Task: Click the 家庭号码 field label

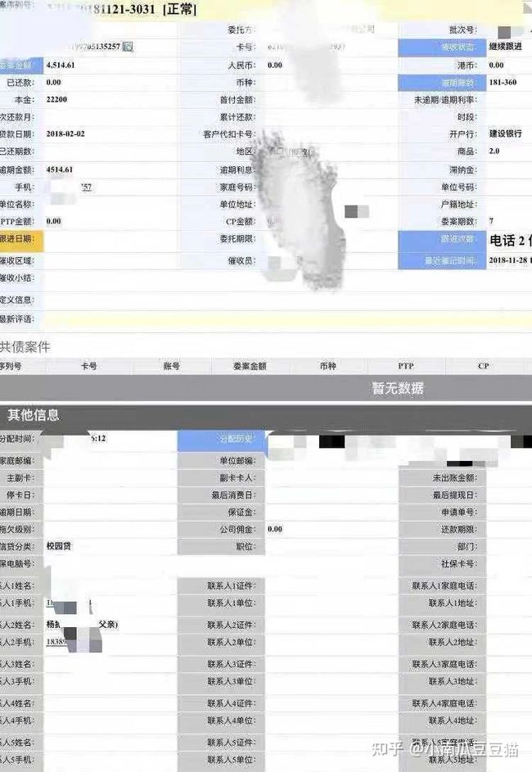Action: [237, 187]
